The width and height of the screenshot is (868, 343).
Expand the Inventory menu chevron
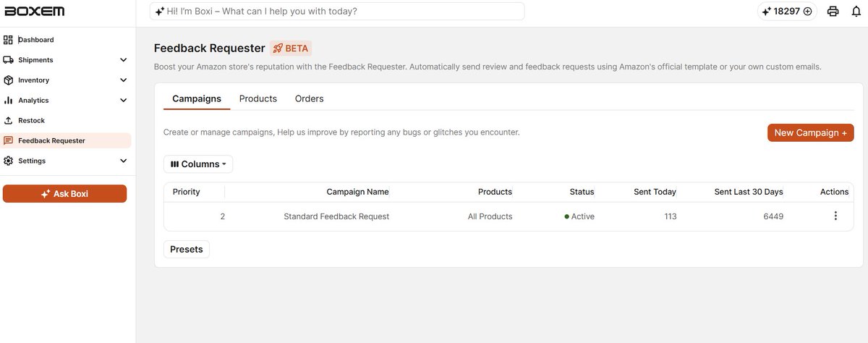(x=123, y=80)
